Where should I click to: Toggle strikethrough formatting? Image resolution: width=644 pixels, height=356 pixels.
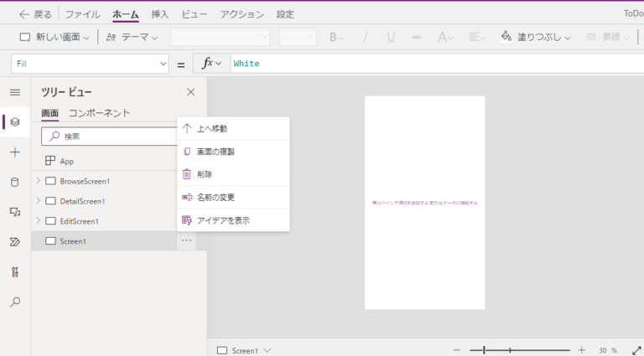tap(417, 38)
